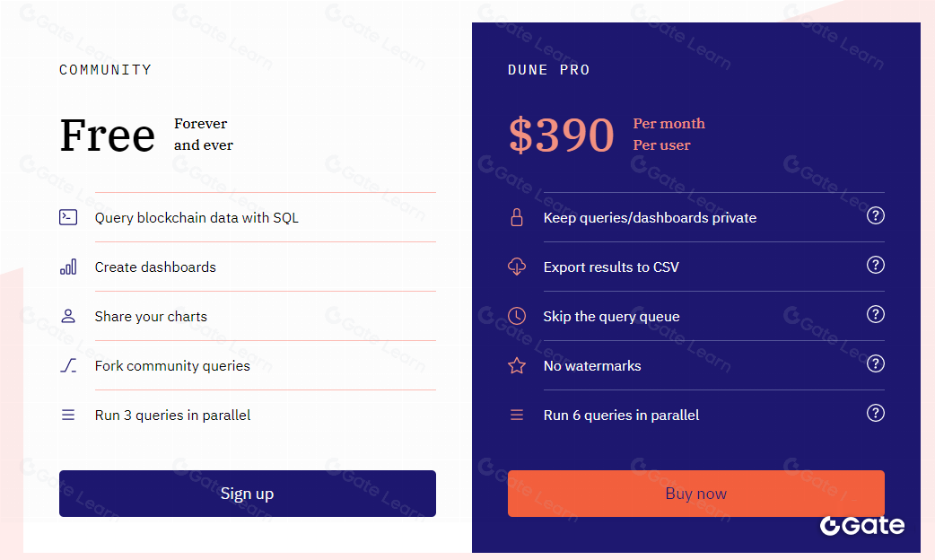Screen dimensions: 935x560
Task: Open help tooltip for Export results to CSV
Action: [876, 265]
